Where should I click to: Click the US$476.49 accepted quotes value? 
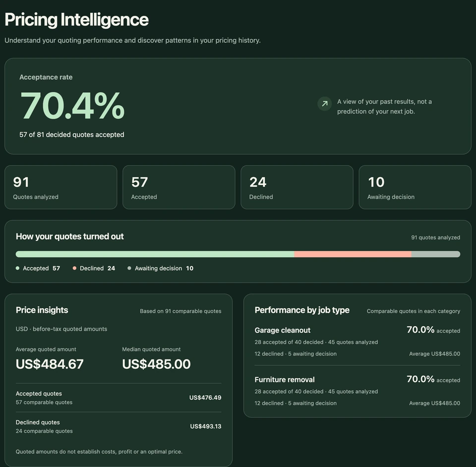click(205, 398)
